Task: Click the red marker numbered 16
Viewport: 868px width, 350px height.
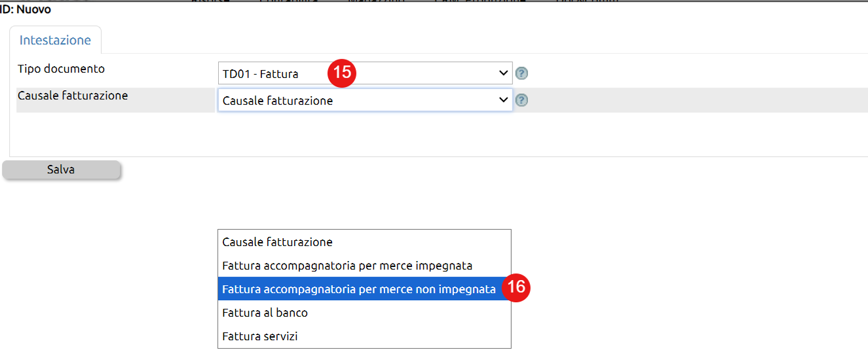Action: point(514,287)
